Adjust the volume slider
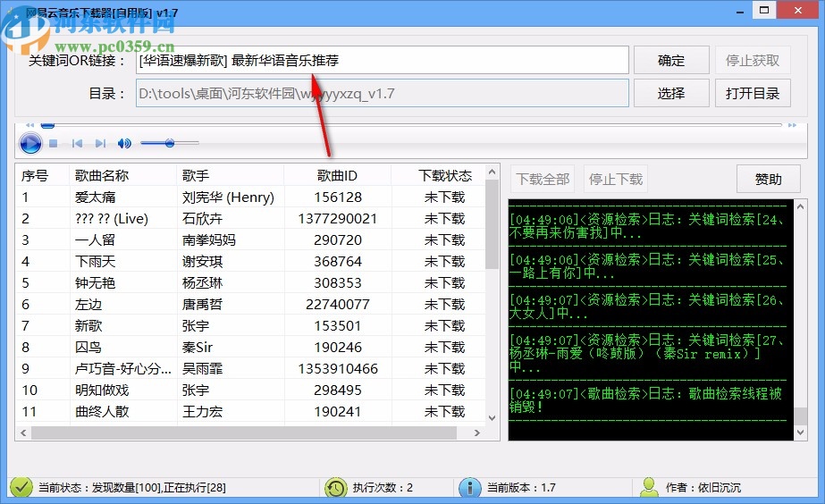This screenshot has height=504, width=825. pos(170,143)
